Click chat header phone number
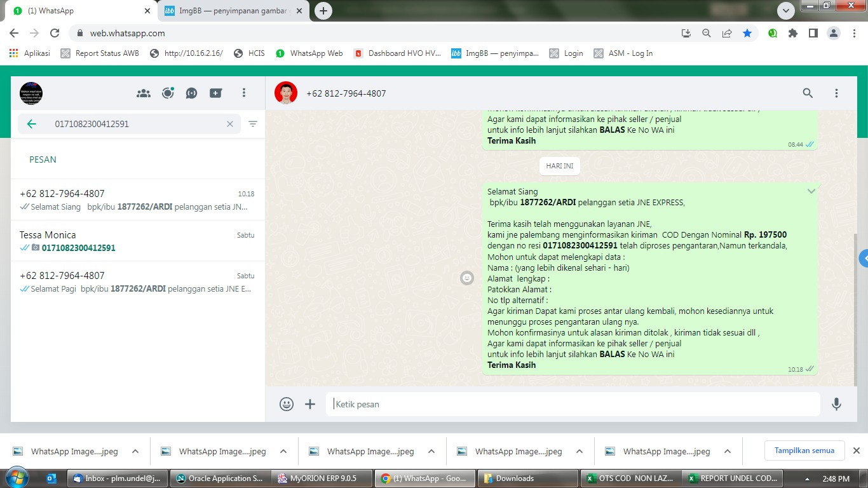868x488 pixels. 346,93
